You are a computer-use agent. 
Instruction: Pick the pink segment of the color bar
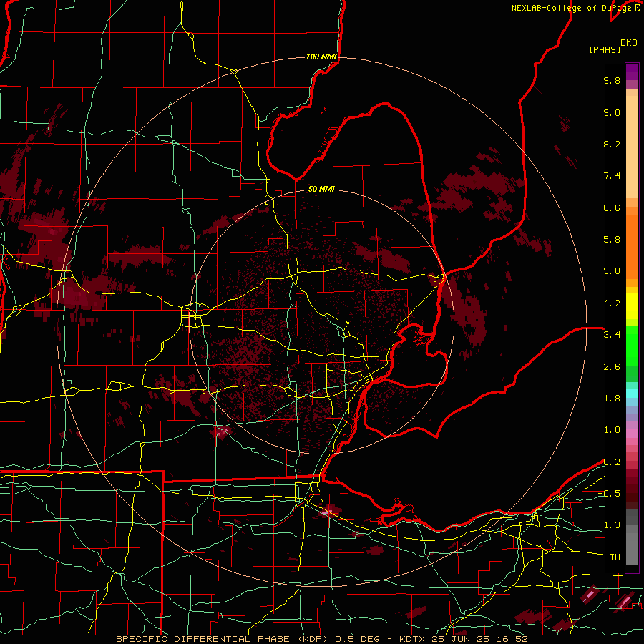[x=632, y=434]
